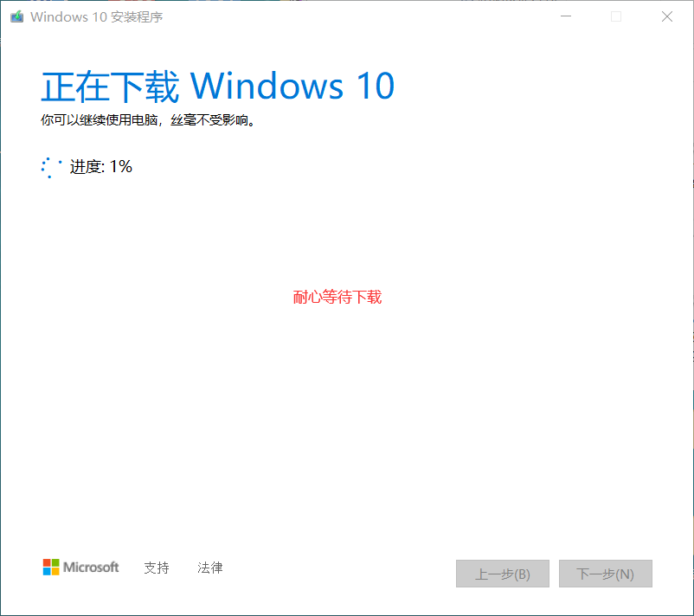
Task: Click the Windows 10 安装程序 title text
Action: (97, 16)
